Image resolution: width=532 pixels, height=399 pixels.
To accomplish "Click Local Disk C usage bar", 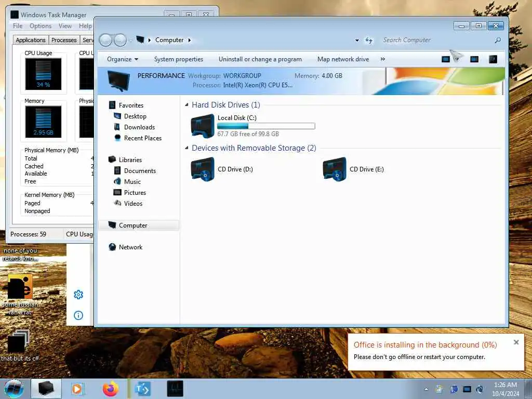I will (266, 126).
